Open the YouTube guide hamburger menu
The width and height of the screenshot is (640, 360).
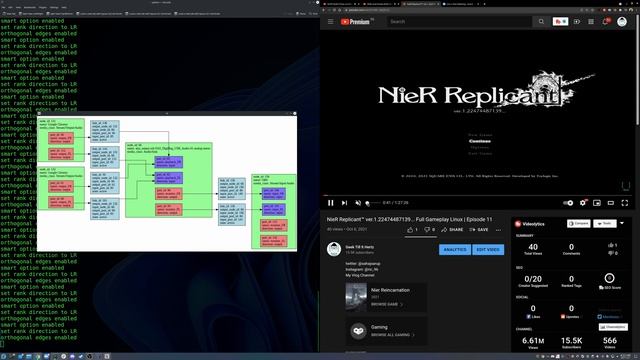(331, 22)
